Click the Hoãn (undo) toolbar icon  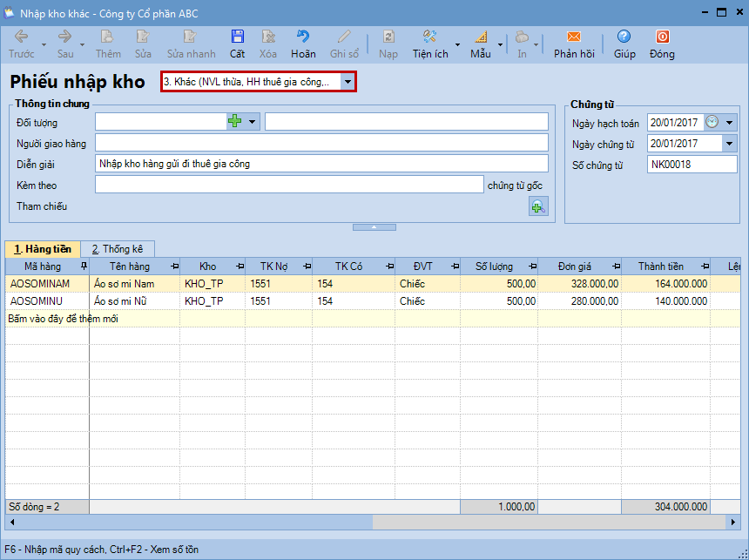pyautogui.click(x=303, y=37)
